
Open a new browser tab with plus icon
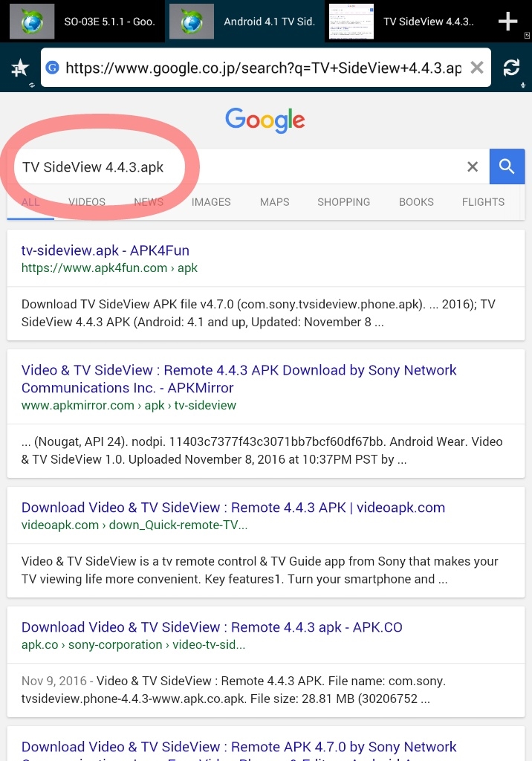(x=507, y=22)
